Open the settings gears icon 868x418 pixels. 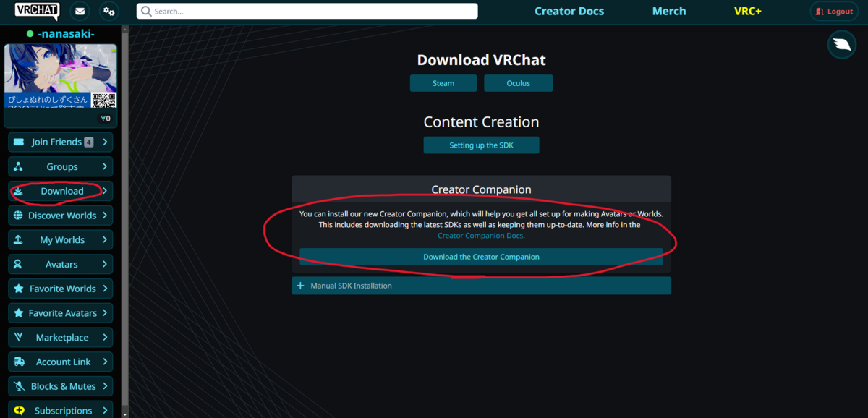coord(109,12)
